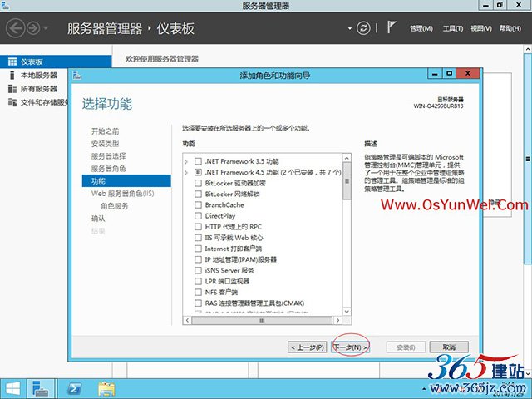Click the wizard title bar icon
The image size is (532, 399).
[x=77, y=75]
